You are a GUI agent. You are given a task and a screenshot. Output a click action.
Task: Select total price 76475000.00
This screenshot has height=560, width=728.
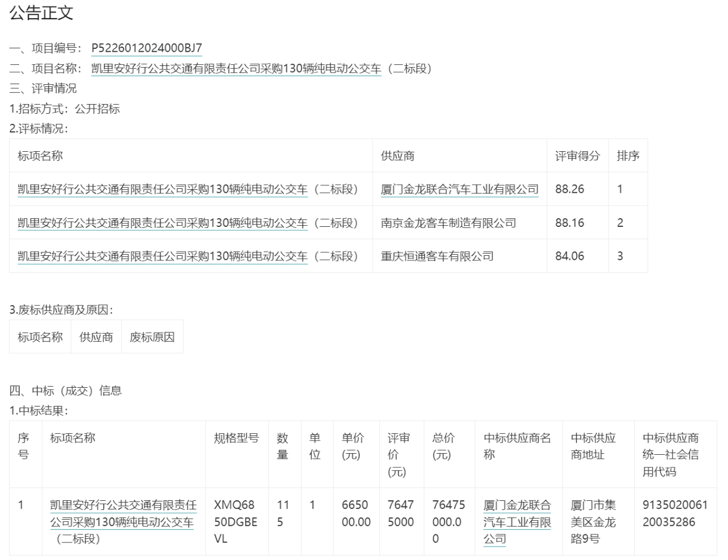pos(449,522)
